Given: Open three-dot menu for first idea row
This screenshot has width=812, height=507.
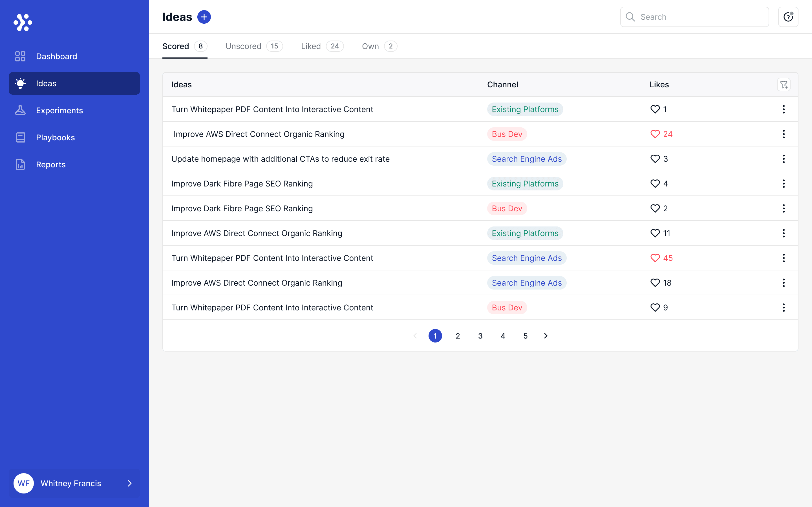Looking at the screenshot, I should tap(784, 109).
